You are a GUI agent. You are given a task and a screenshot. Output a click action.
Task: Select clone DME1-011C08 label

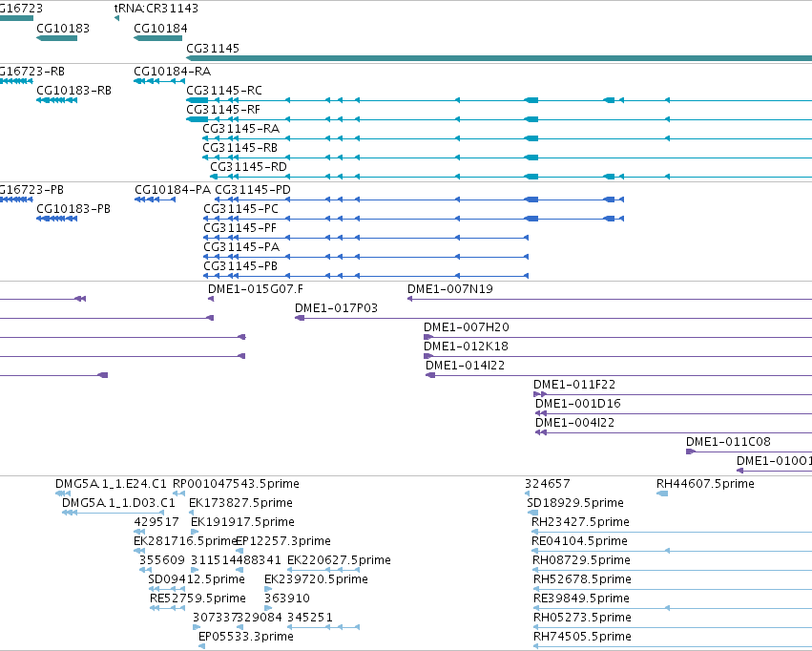(x=729, y=442)
